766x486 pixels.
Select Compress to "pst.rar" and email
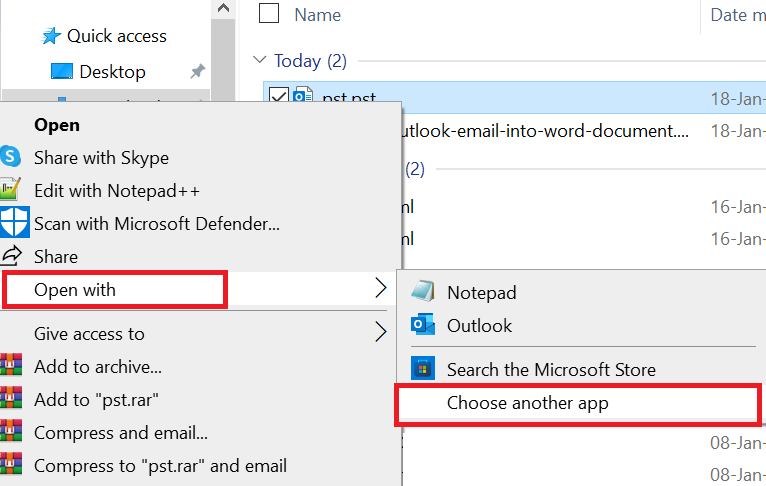[x=160, y=465]
